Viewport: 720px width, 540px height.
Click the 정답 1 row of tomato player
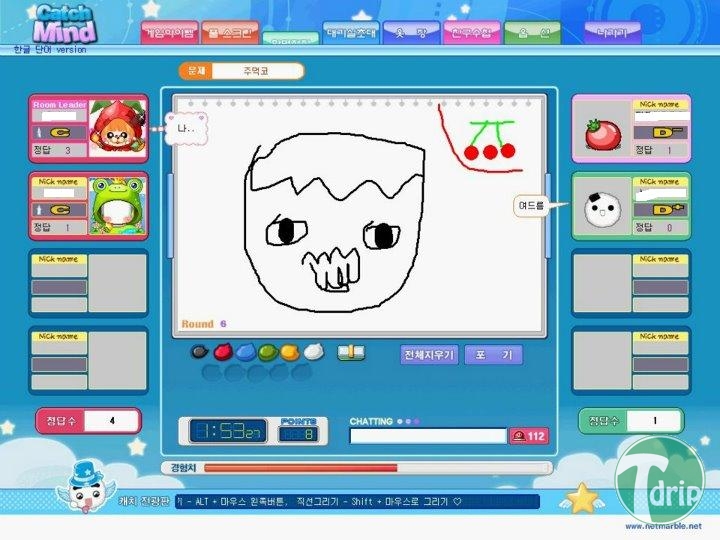[x=660, y=150]
